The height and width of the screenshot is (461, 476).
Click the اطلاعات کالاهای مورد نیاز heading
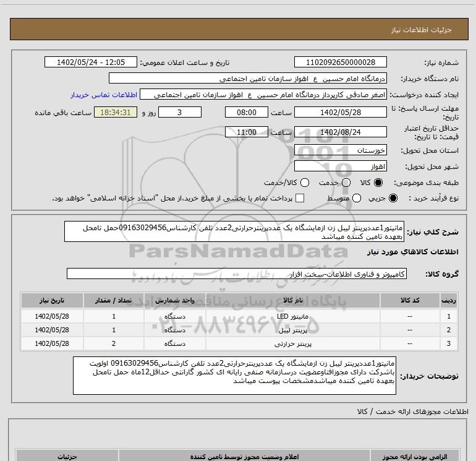coord(413,252)
